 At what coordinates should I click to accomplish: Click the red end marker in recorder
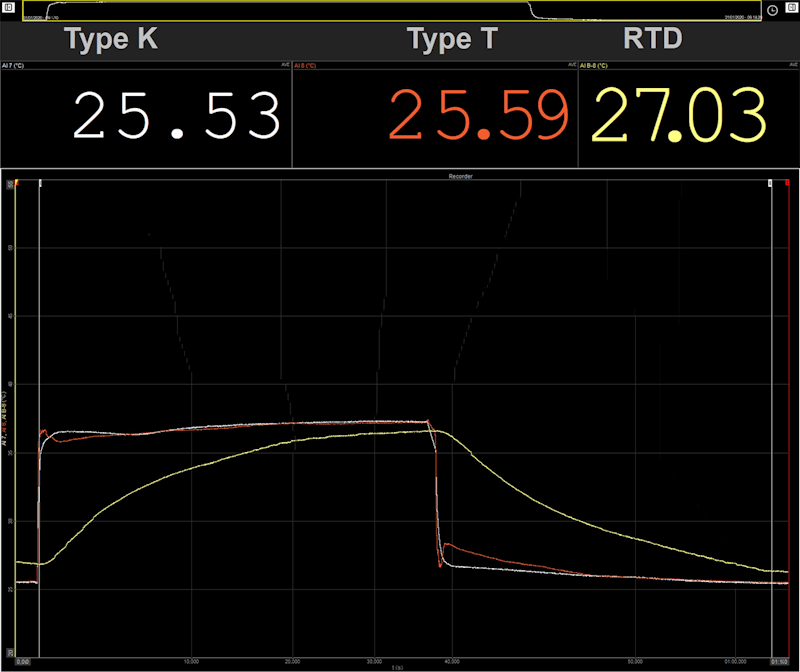pyautogui.click(x=787, y=183)
